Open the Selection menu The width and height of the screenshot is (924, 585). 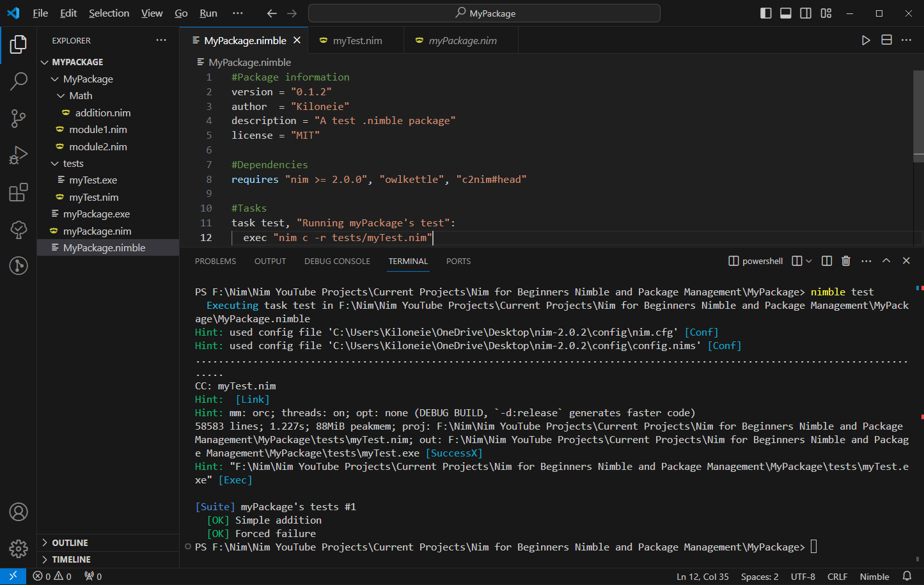tap(109, 13)
